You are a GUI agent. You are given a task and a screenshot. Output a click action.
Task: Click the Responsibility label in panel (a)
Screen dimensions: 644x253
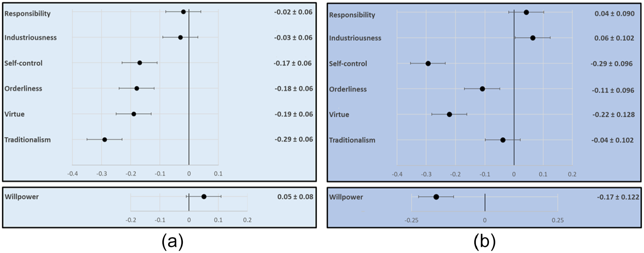tap(27, 14)
